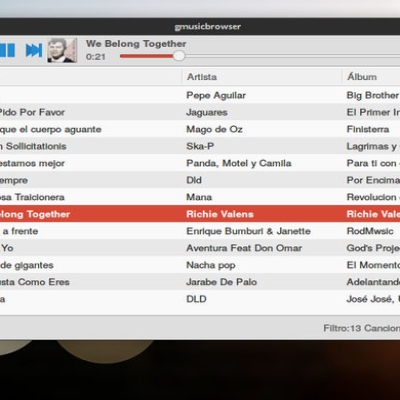Skip to the next track
The width and height of the screenshot is (400, 400).
(34, 50)
